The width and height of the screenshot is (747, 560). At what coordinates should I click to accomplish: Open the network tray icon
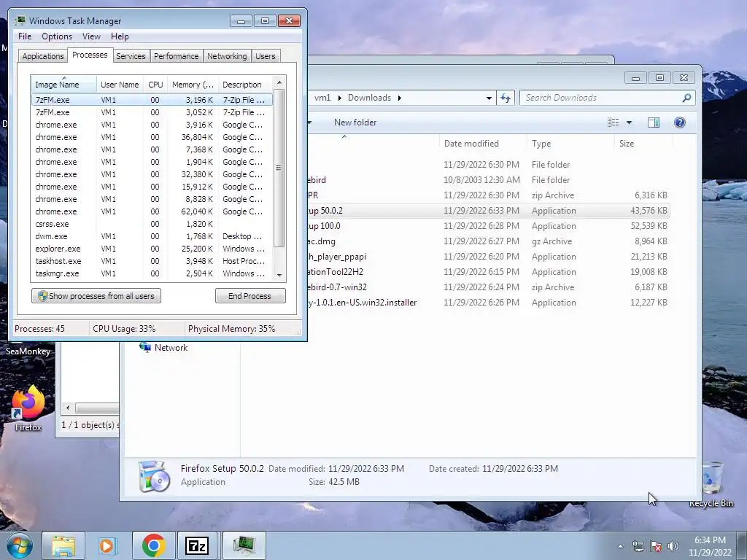pyautogui.click(x=638, y=547)
